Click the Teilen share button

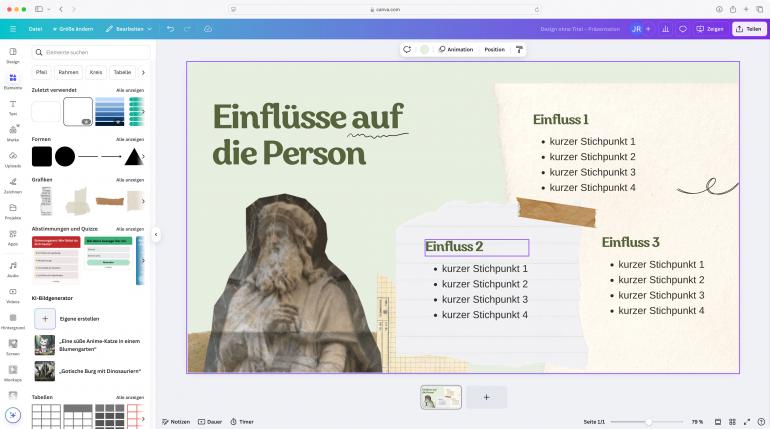(749, 29)
